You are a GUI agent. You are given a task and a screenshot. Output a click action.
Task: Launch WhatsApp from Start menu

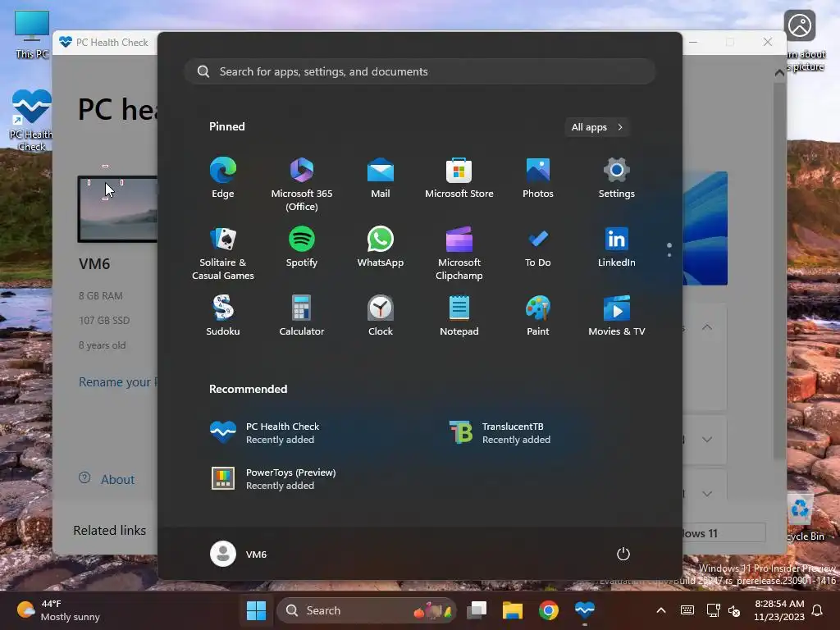tap(381, 247)
